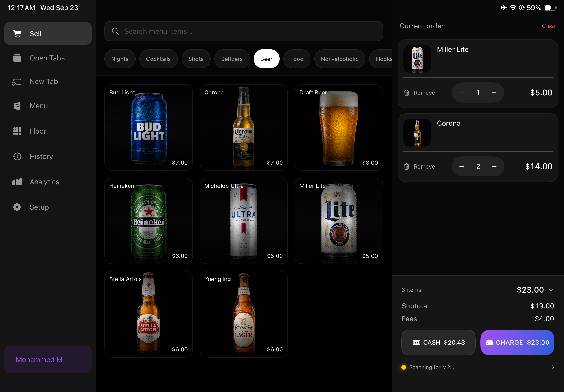Add Stella Artois to the order
This screenshot has height=392, width=564.
(x=149, y=314)
